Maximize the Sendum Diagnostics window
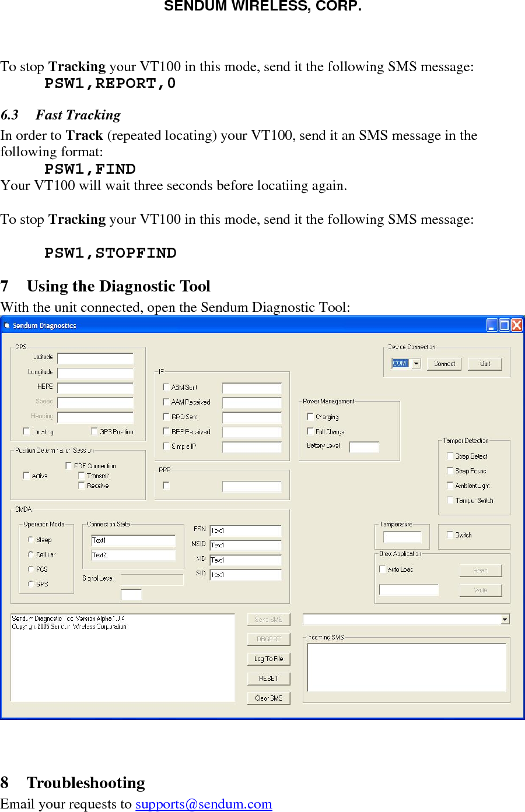 click(x=504, y=325)
